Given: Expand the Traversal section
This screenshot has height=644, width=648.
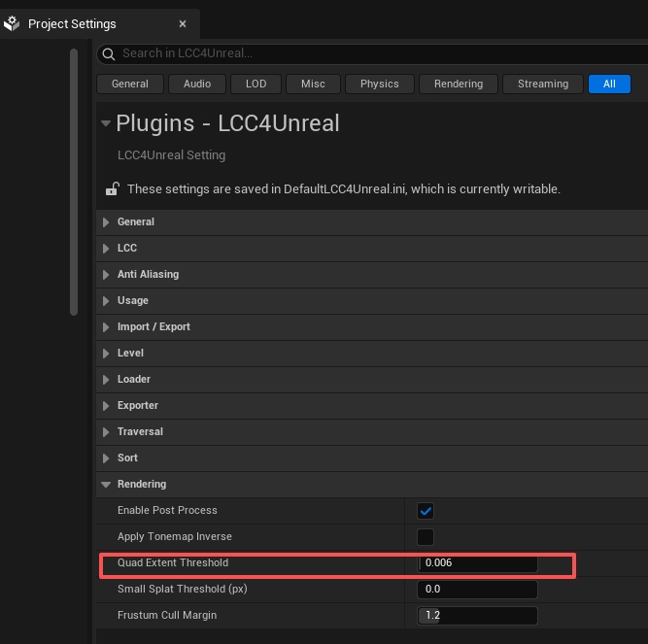Looking at the screenshot, I should point(106,432).
